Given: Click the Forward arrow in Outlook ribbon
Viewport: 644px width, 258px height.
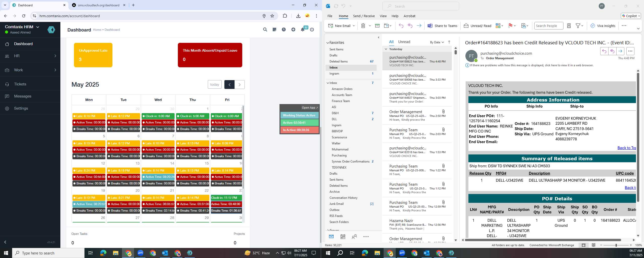Looking at the screenshot, I should pos(419,26).
